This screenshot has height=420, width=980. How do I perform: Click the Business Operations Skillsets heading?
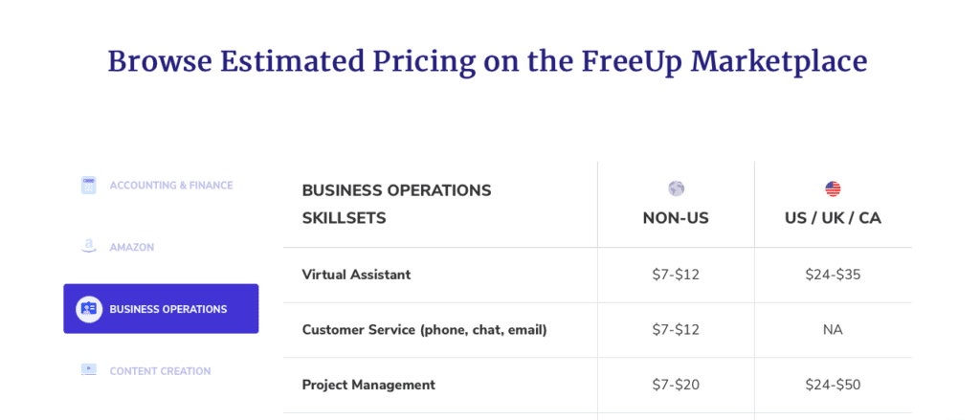point(396,205)
